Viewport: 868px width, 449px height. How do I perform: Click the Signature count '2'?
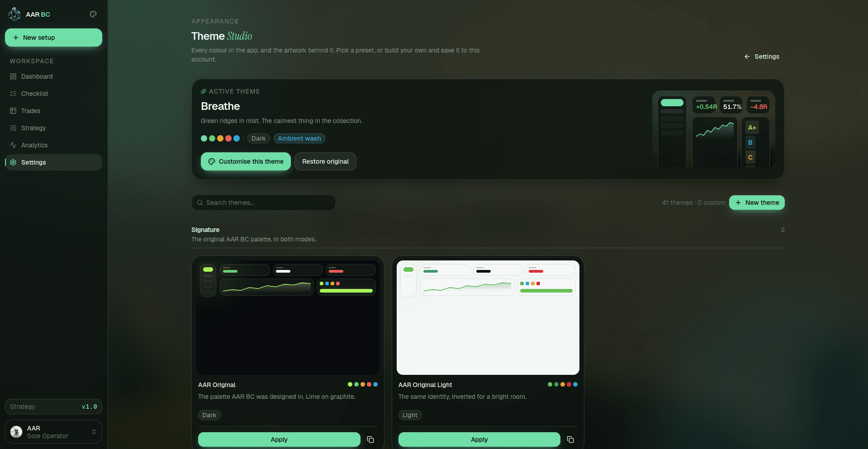(783, 230)
